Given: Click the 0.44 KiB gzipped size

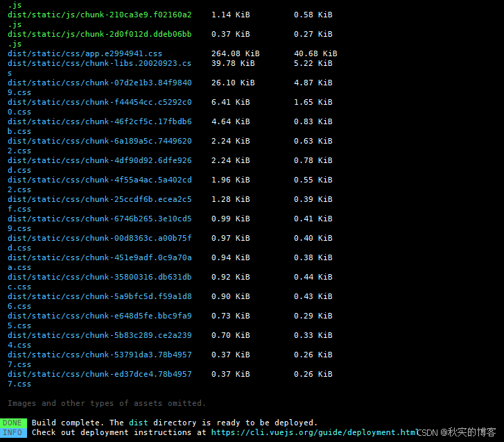Looking at the screenshot, I should pyautogui.click(x=313, y=277).
